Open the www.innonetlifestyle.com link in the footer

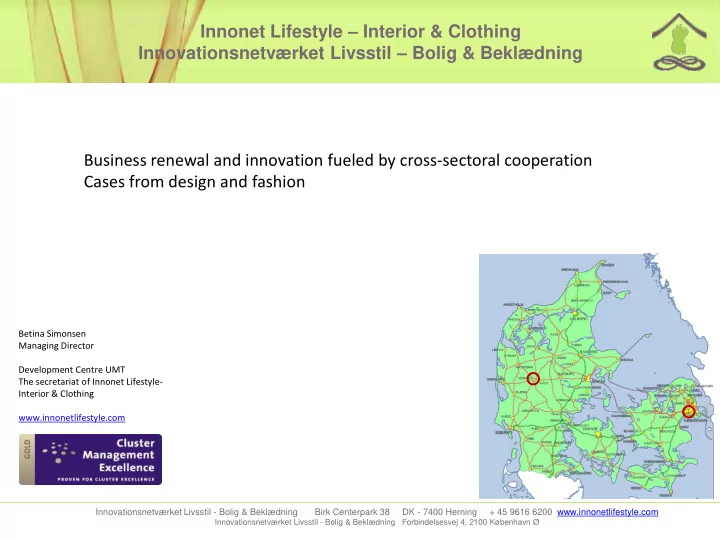coord(608,512)
